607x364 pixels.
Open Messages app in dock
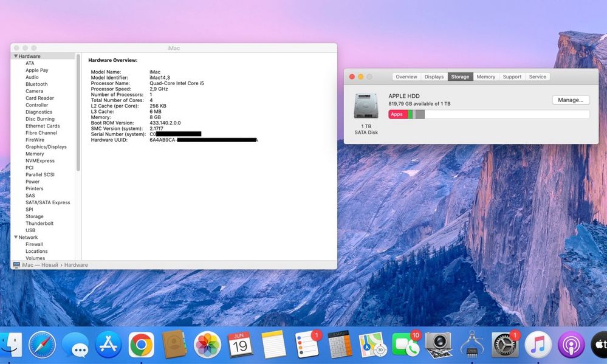click(75, 345)
